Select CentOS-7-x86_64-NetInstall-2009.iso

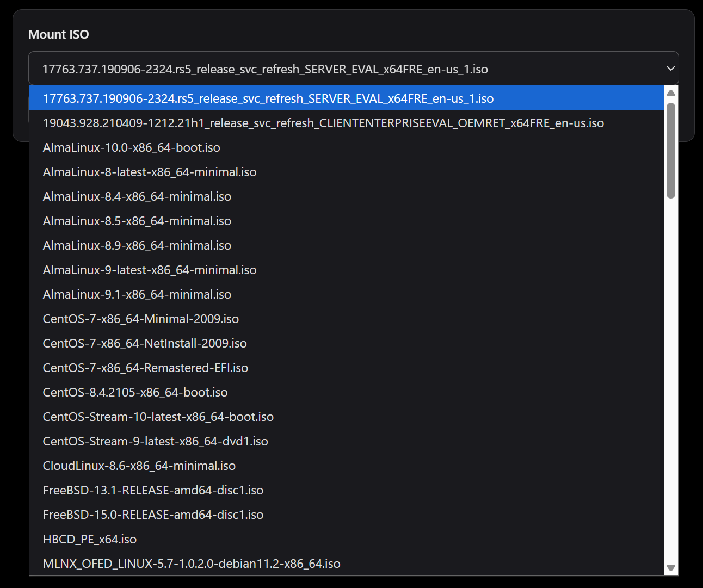pos(347,343)
